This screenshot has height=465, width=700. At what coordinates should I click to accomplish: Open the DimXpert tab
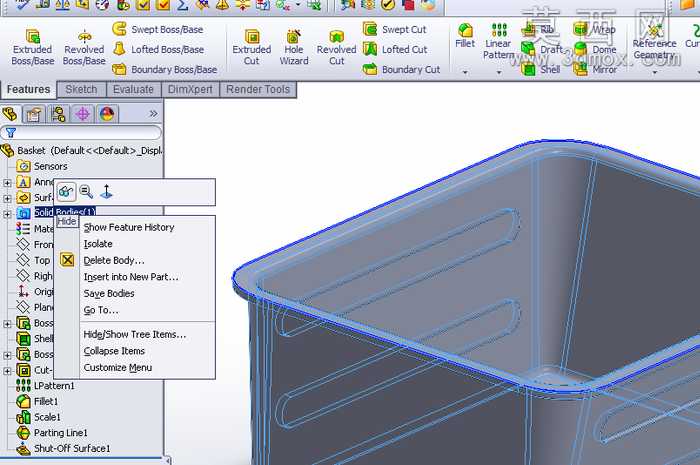[x=190, y=90]
